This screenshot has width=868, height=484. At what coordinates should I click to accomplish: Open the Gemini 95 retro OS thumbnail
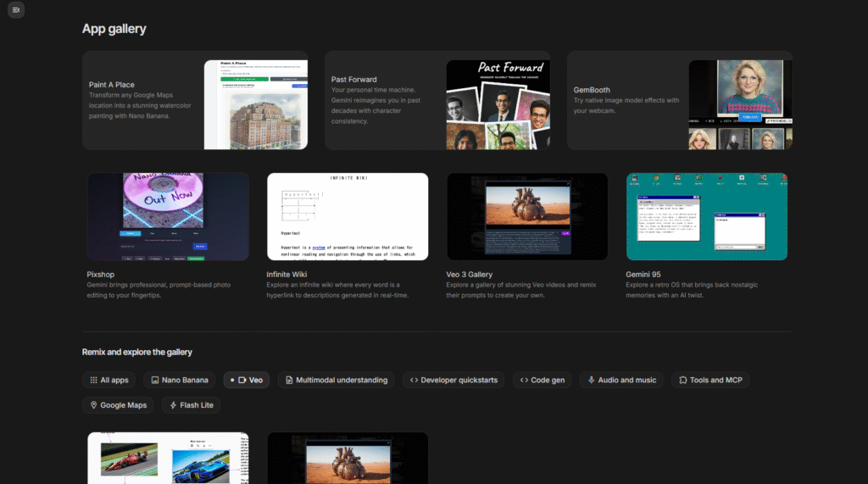707,216
